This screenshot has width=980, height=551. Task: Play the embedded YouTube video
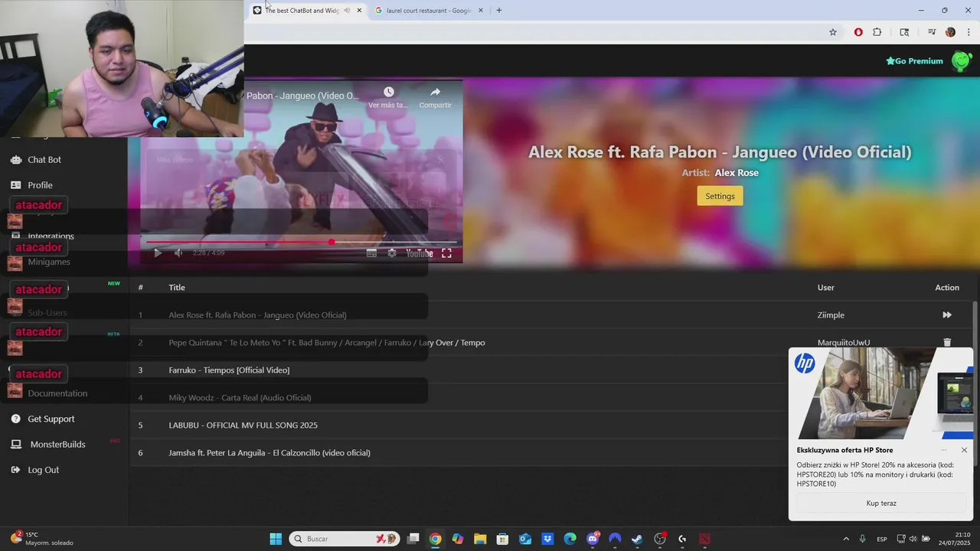[158, 253]
